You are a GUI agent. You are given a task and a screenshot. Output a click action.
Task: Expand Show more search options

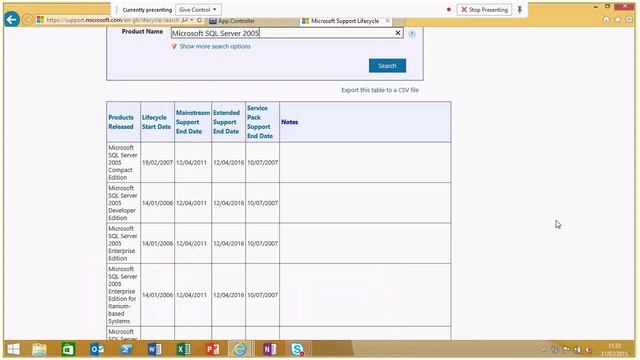(x=215, y=47)
